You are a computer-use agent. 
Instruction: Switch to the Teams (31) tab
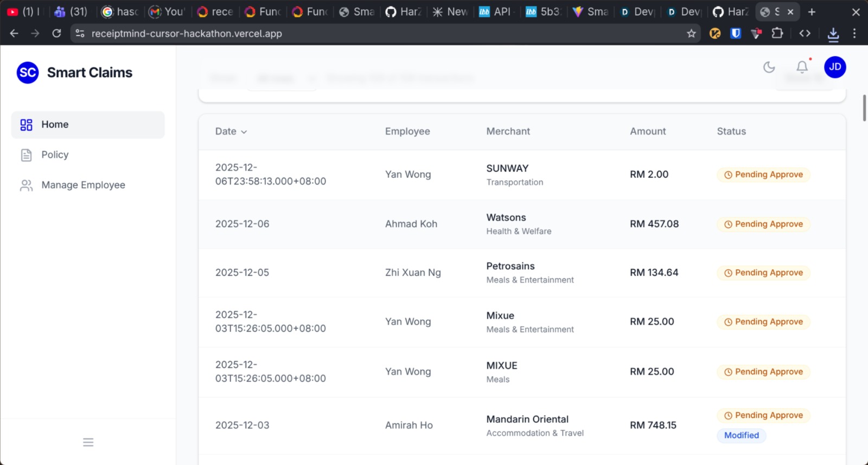pos(71,12)
